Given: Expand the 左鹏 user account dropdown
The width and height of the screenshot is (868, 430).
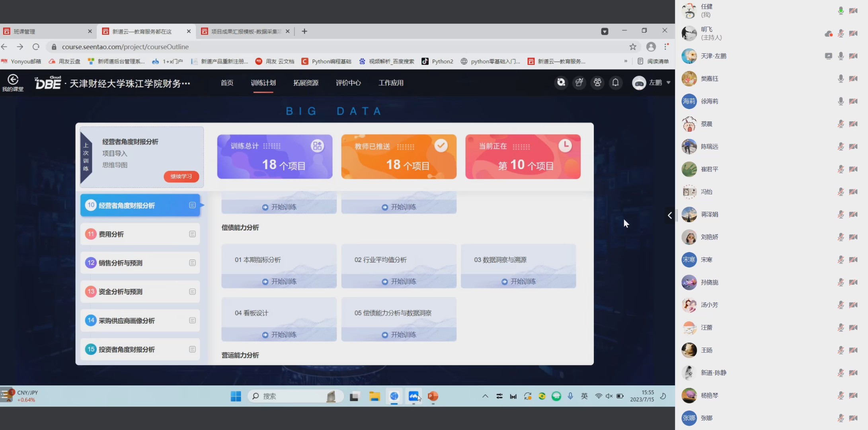Looking at the screenshot, I should 668,83.
